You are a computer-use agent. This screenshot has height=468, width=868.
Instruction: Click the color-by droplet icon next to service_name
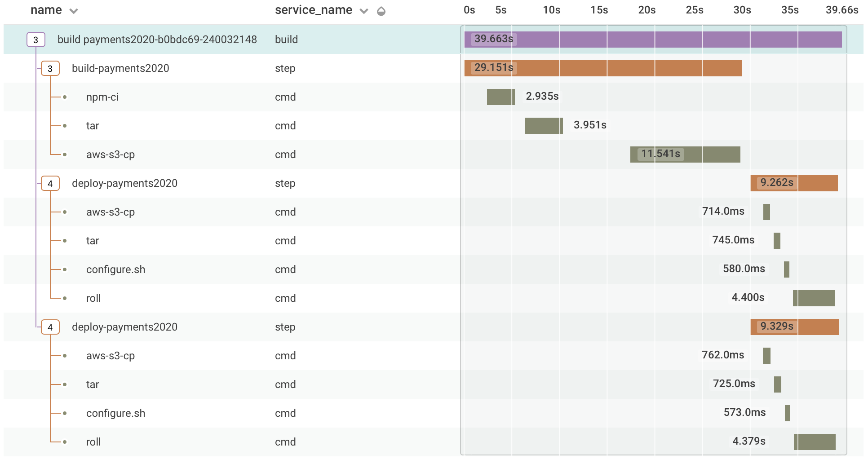pyautogui.click(x=381, y=11)
